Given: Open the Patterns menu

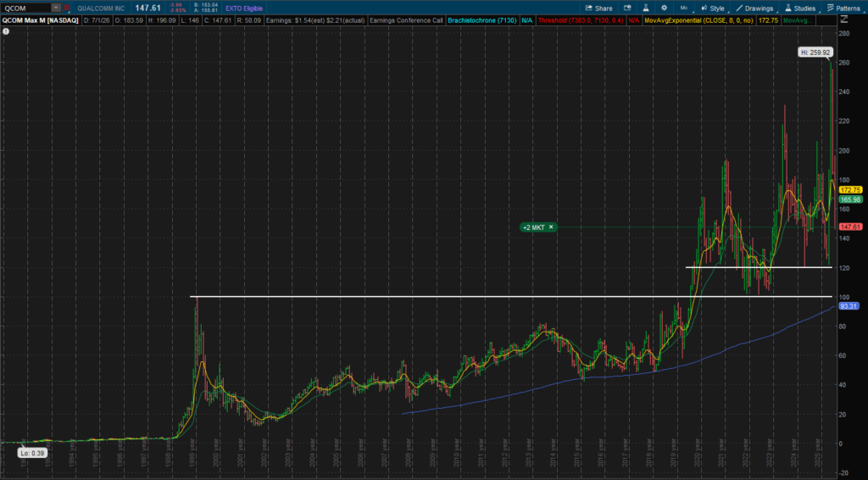Looking at the screenshot, I should (843, 8).
